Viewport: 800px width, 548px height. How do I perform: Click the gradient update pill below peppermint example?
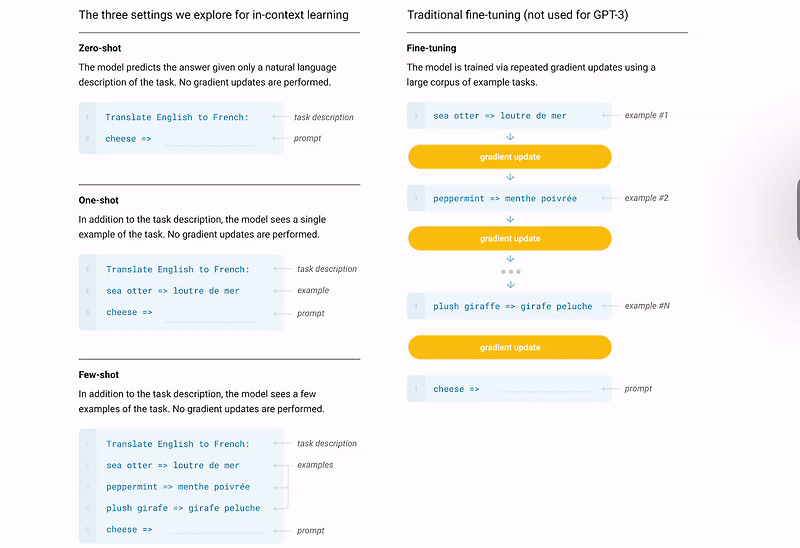[x=510, y=239]
